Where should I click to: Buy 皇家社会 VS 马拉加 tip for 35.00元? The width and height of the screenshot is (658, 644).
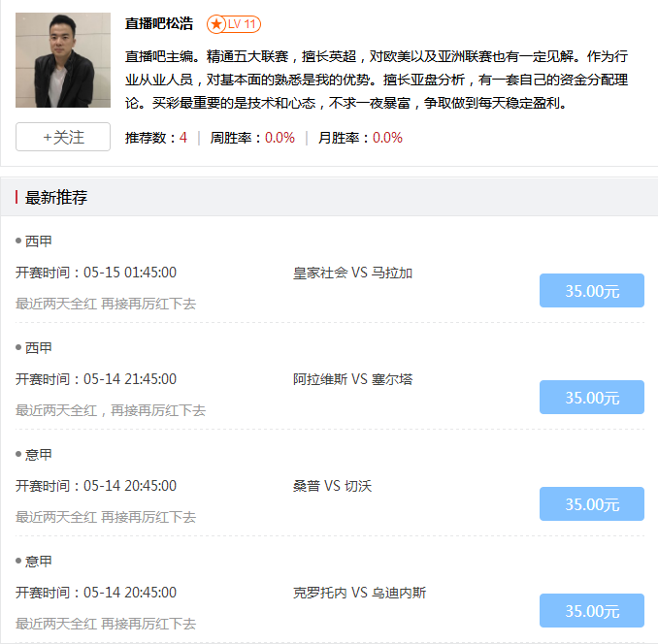click(592, 291)
